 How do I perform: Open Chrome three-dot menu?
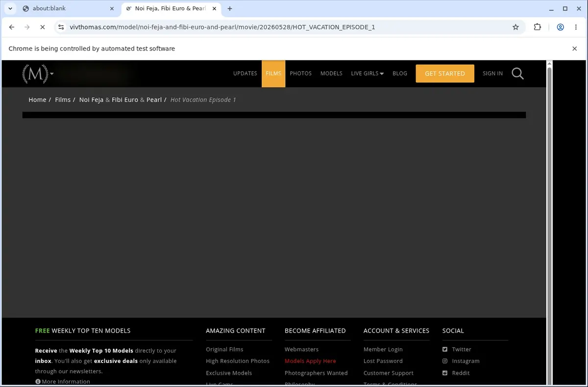click(575, 27)
